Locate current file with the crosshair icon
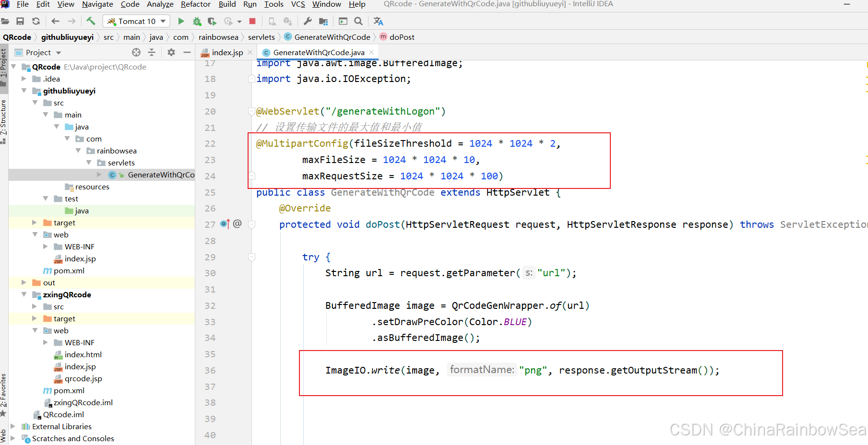The width and height of the screenshot is (868, 445). tap(136, 52)
